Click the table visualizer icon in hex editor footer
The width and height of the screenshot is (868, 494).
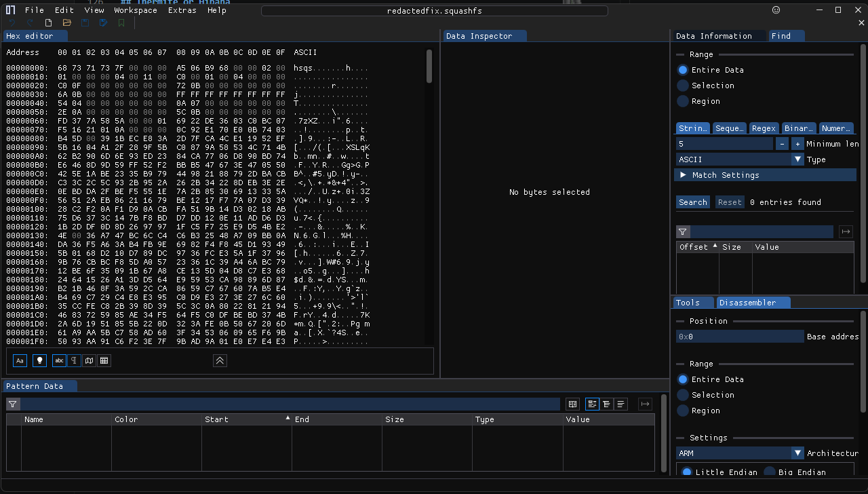click(104, 361)
